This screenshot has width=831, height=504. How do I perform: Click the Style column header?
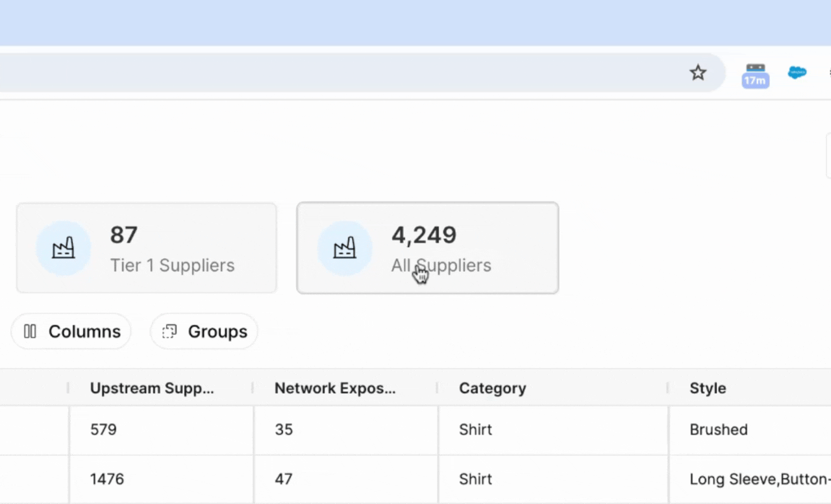708,388
